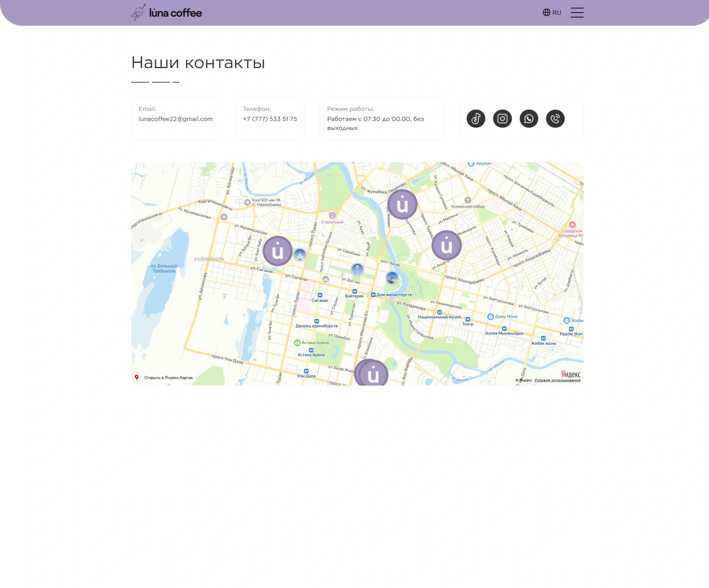Click the phone number +7 (777) 533 51 75
The width and height of the screenshot is (709, 588).
tap(270, 119)
